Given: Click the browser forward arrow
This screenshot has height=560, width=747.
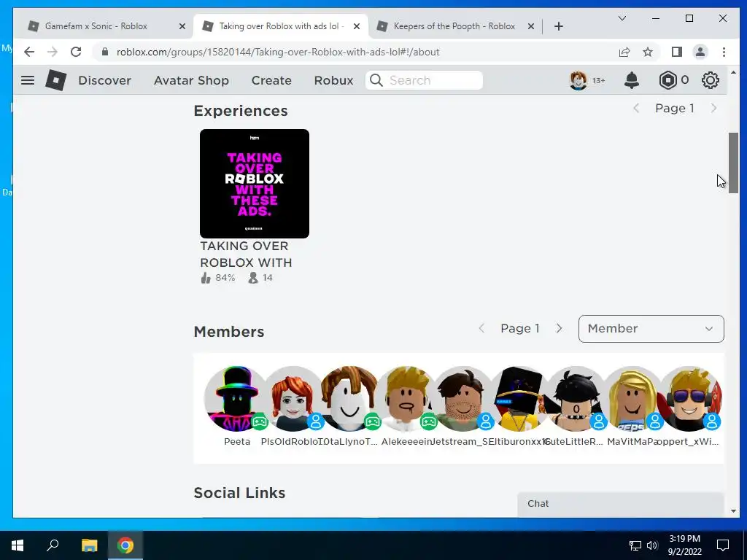Looking at the screenshot, I should pyautogui.click(x=53, y=52).
